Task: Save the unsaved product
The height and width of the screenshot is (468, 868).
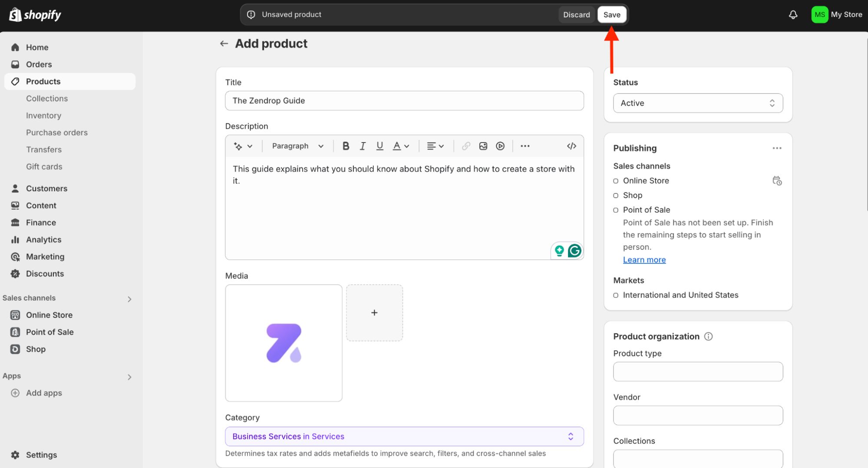Action: [612, 14]
